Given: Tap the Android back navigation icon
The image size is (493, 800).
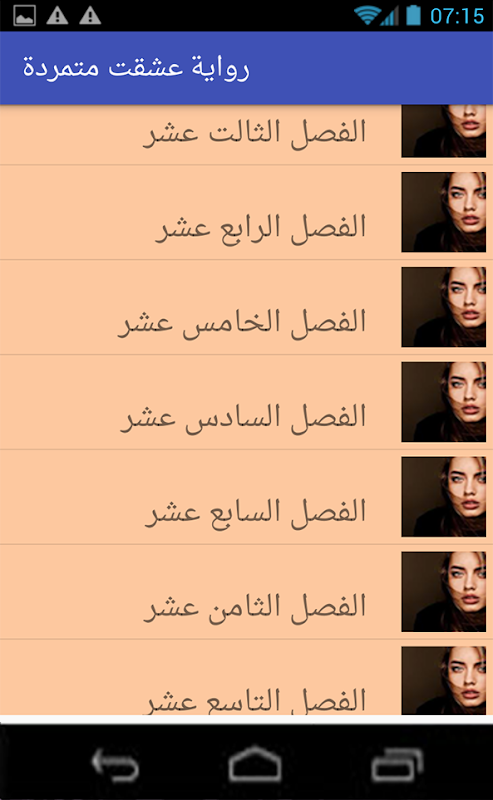Looking at the screenshot, I should [x=115, y=764].
